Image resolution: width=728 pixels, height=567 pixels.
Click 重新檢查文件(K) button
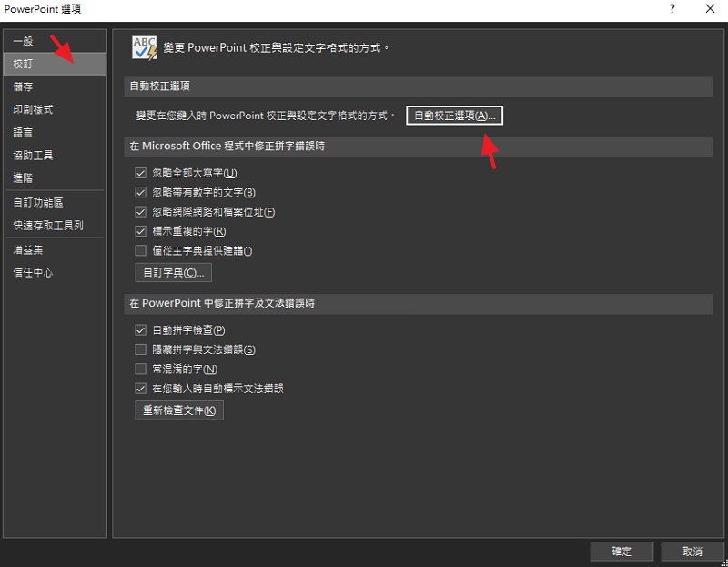click(x=179, y=411)
